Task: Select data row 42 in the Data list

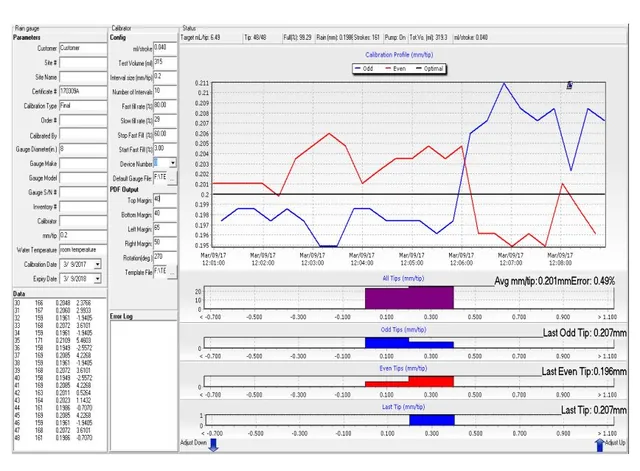Action: pyautogui.click(x=53, y=393)
